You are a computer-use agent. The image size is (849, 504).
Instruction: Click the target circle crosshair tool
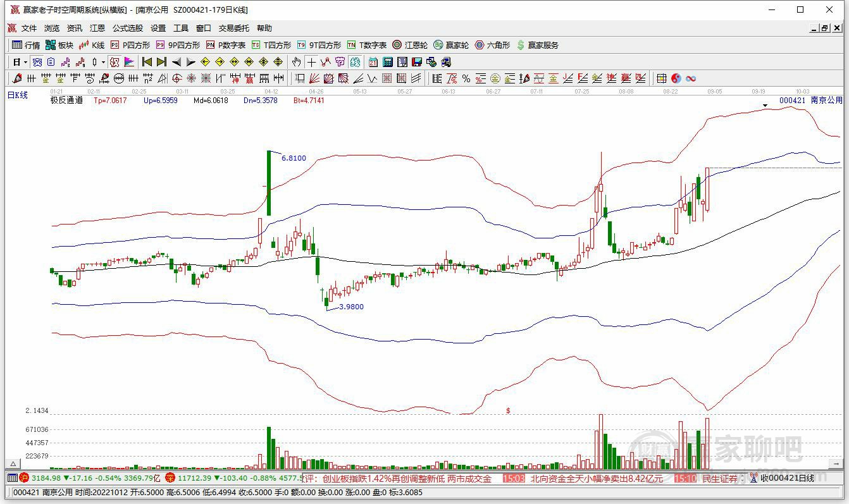[x=176, y=78]
